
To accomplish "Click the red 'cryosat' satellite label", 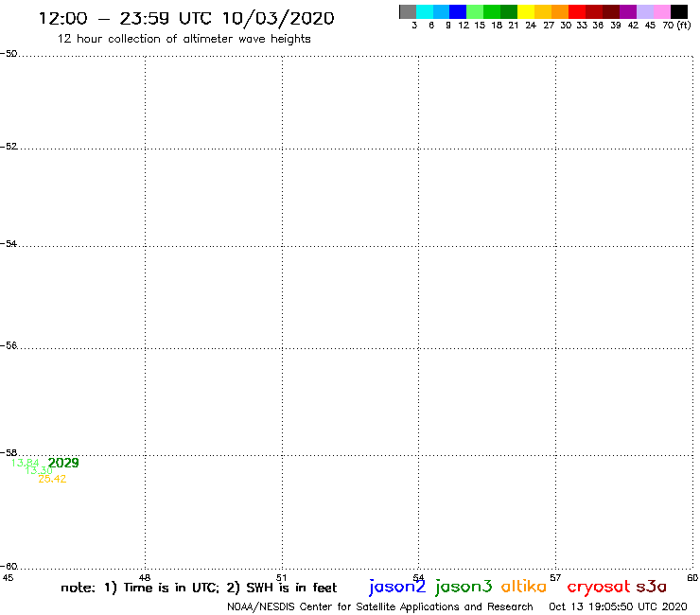I will coord(598,587).
